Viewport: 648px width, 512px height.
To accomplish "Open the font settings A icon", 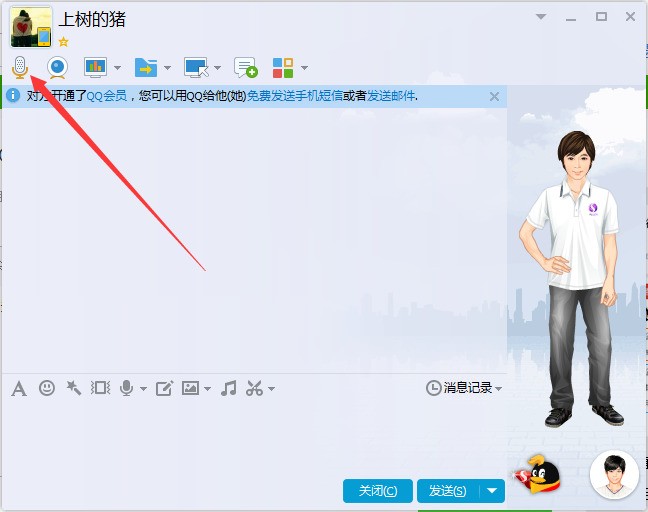I will 19,388.
